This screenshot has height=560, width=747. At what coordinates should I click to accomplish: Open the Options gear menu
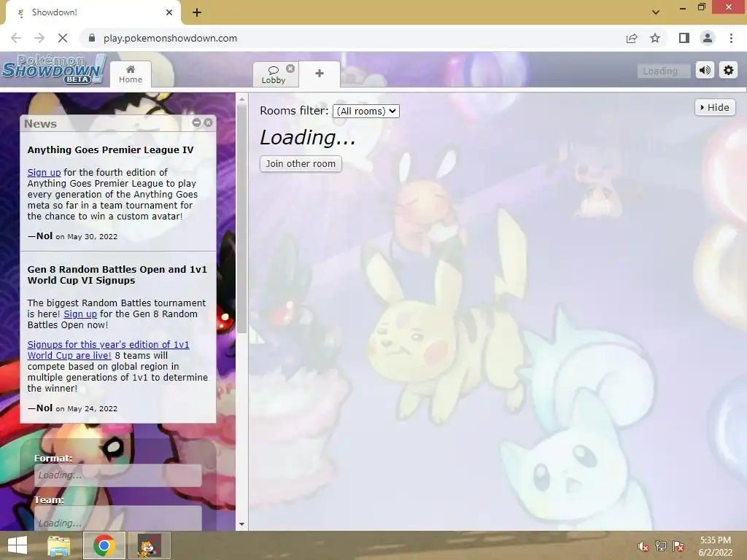(x=729, y=71)
